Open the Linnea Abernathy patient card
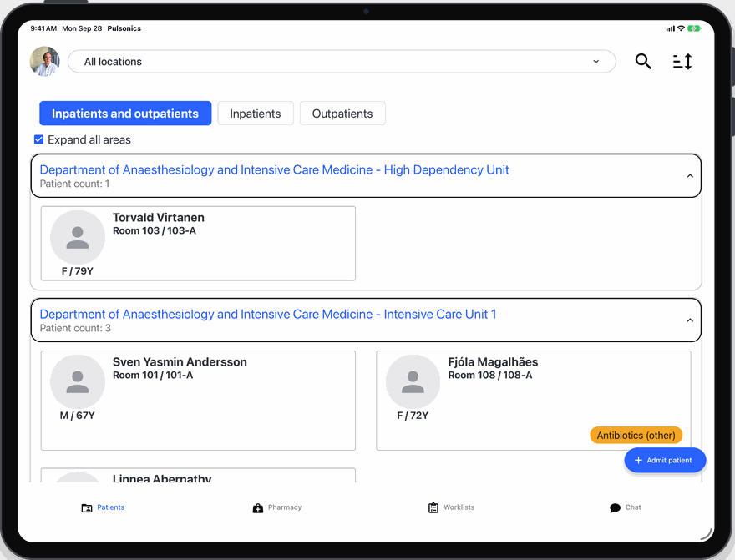Image resolution: width=735 pixels, height=560 pixels. (198, 475)
